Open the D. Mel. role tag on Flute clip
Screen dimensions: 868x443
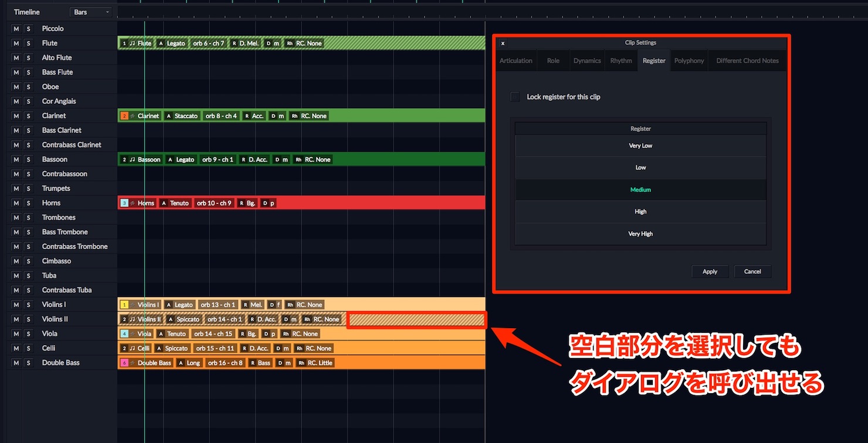tap(245, 43)
